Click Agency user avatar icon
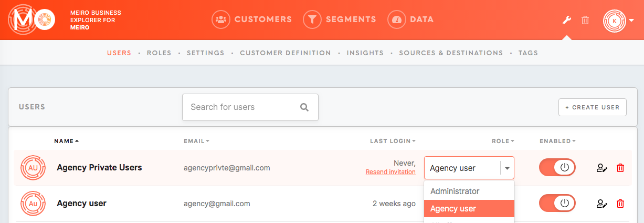644x223 pixels. 33,204
